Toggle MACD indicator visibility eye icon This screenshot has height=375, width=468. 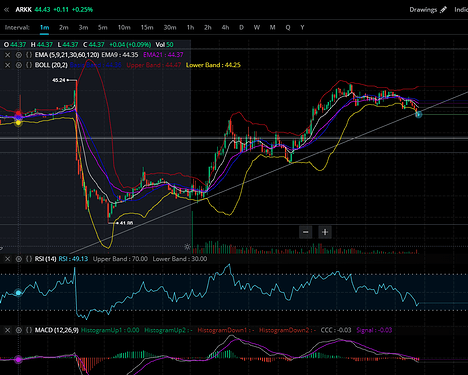click(x=19, y=330)
